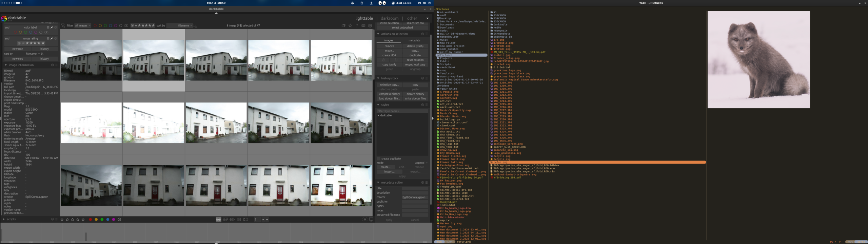868x244 pixels.
Task: Toggle gray no-label filter in top bar
Action: (121, 25)
